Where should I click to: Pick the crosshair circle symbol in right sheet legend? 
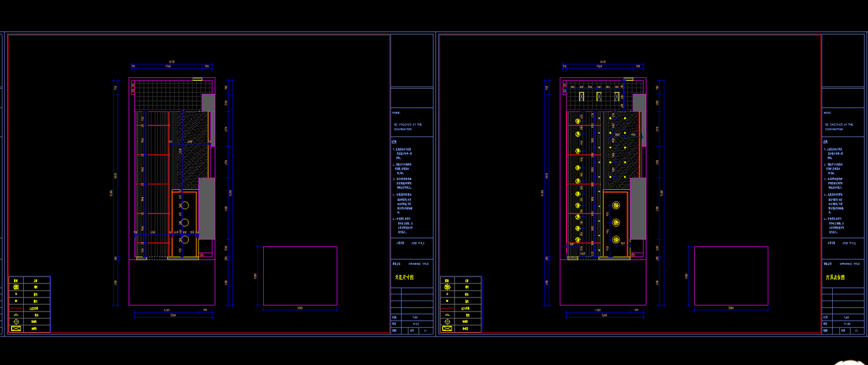(x=447, y=322)
